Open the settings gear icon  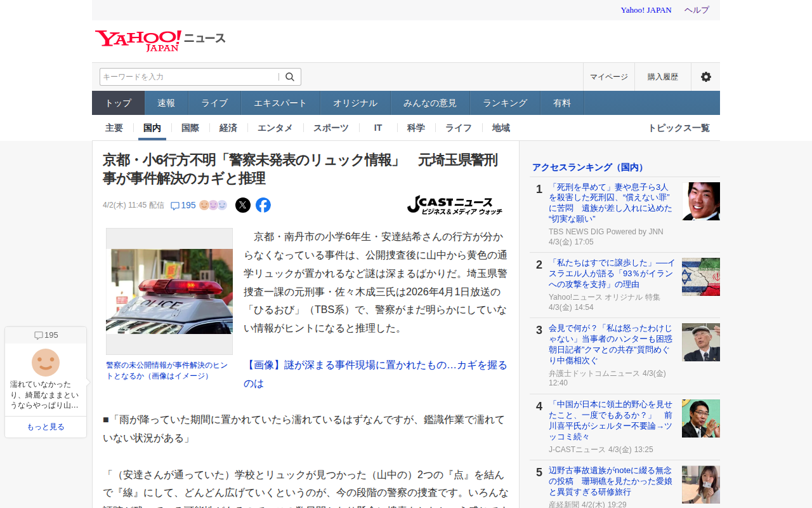click(x=705, y=77)
